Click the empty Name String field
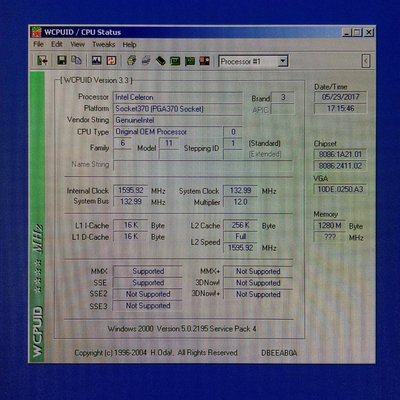400x400 pixels. click(x=202, y=165)
